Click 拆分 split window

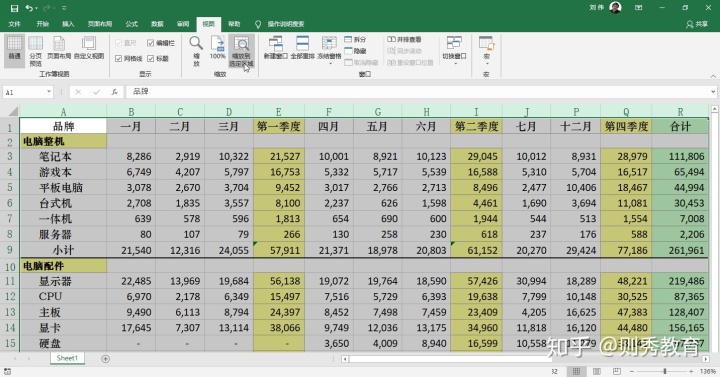[x=355, y=39]
